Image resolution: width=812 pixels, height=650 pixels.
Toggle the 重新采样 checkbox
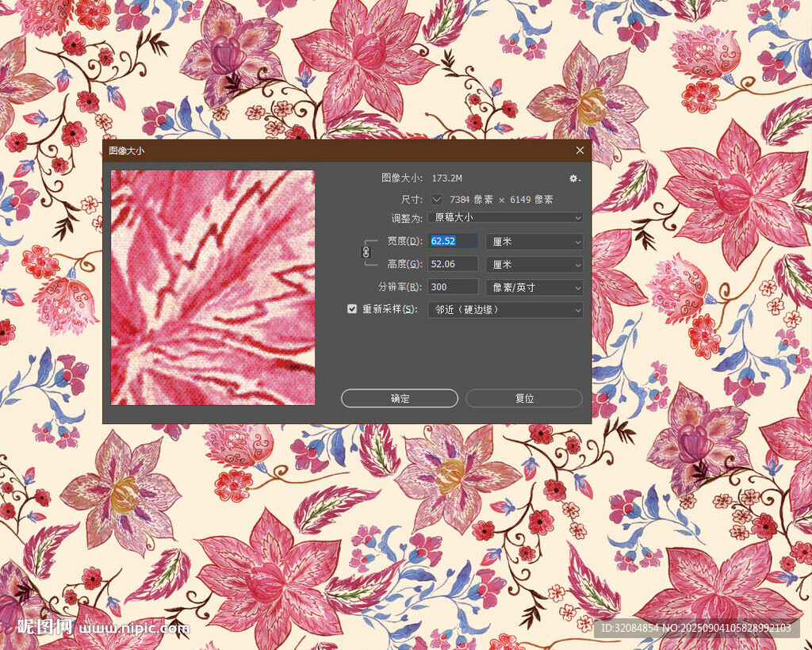tap(352, 309)
